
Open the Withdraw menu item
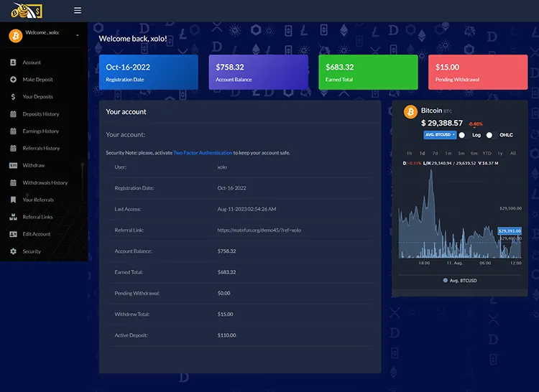tap(34, 165)
